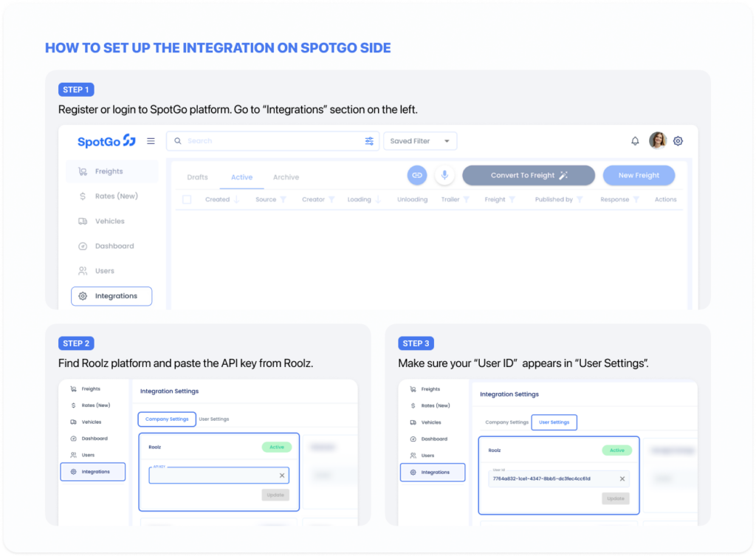Viewport: 756px width, 556px height.
Task: Switch to the Archive tab
Action: tap(286, 177)
